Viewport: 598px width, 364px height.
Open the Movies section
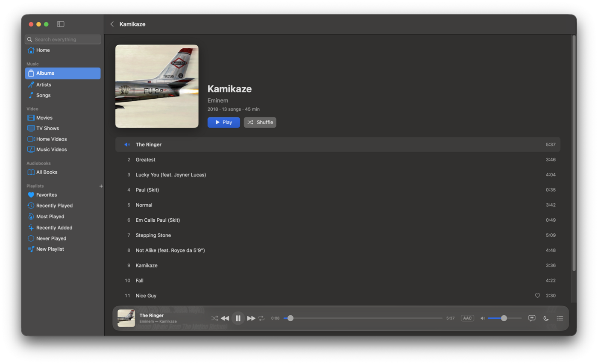63,118
